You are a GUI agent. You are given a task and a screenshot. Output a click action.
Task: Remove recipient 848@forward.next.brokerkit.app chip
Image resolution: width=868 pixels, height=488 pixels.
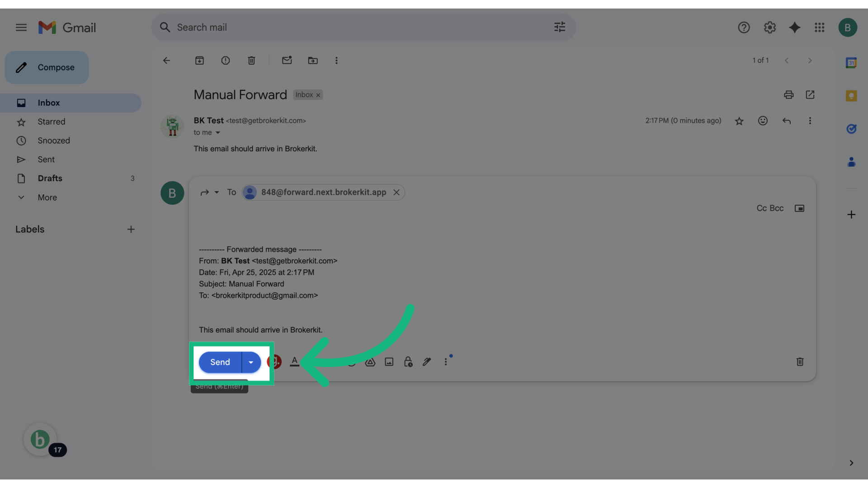pyautogui.click(x=396, y=192)
